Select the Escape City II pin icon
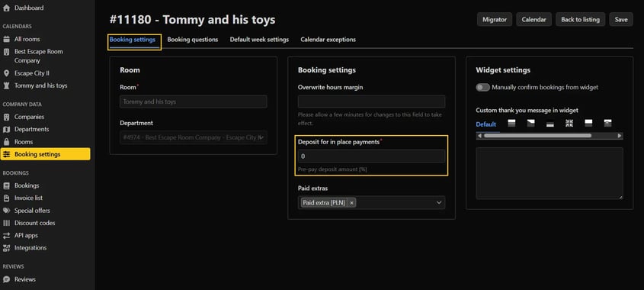This screenshot has height=290, width=644. click(x=6, y=73)
